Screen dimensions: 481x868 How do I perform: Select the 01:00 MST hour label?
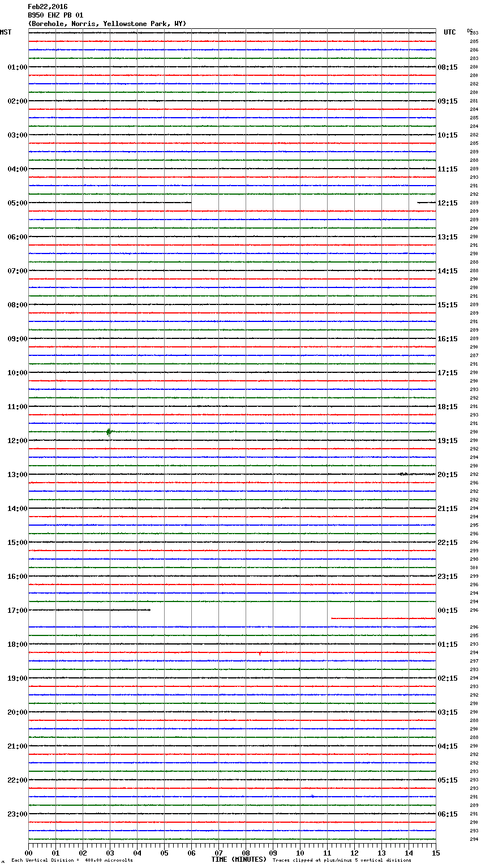point(18,67)
